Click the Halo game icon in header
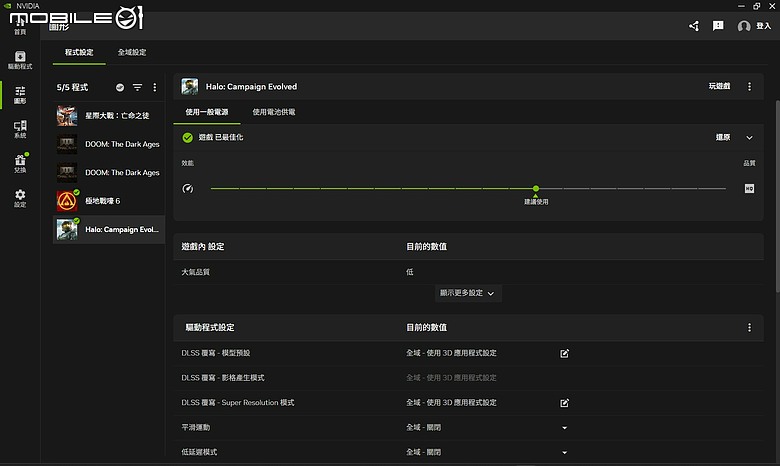The image size is (780, 466). click(x=190, y=87)
